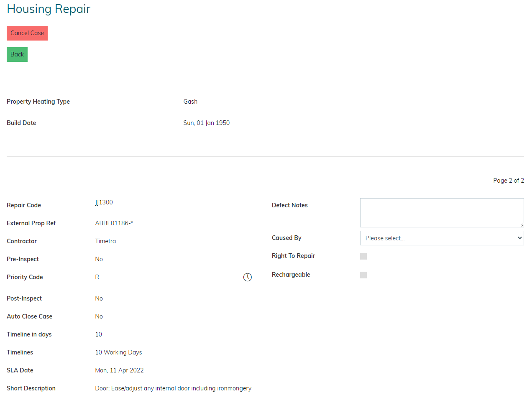Click the Contractor value Timetra
Image resolution: width=532 pixels, height=395 pixels.
click(105, 241)
